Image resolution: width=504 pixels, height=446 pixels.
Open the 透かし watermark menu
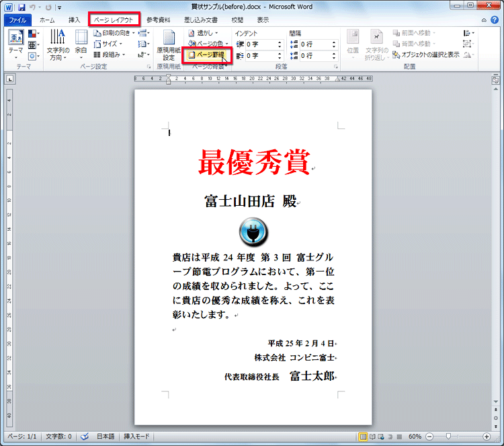tap(203, 33)
